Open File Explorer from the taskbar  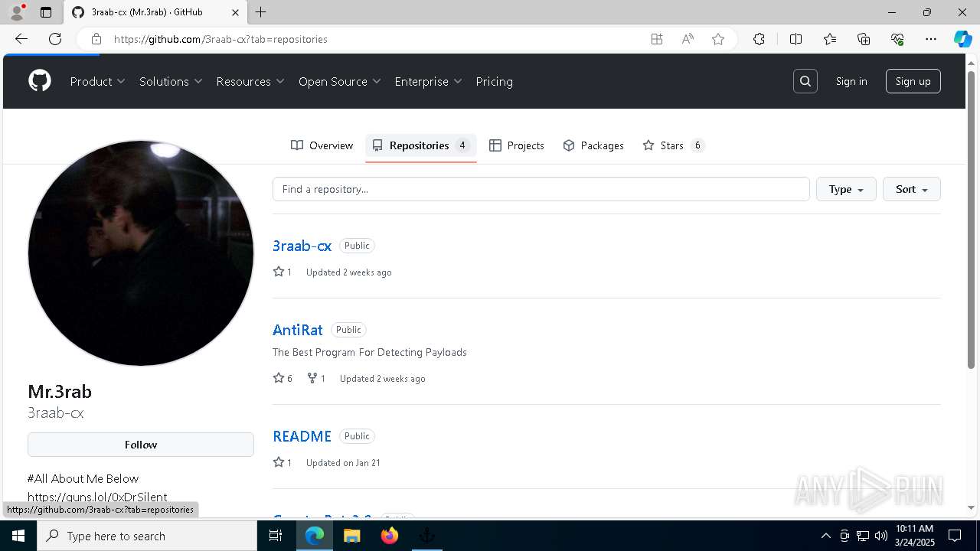click(351, 536)
